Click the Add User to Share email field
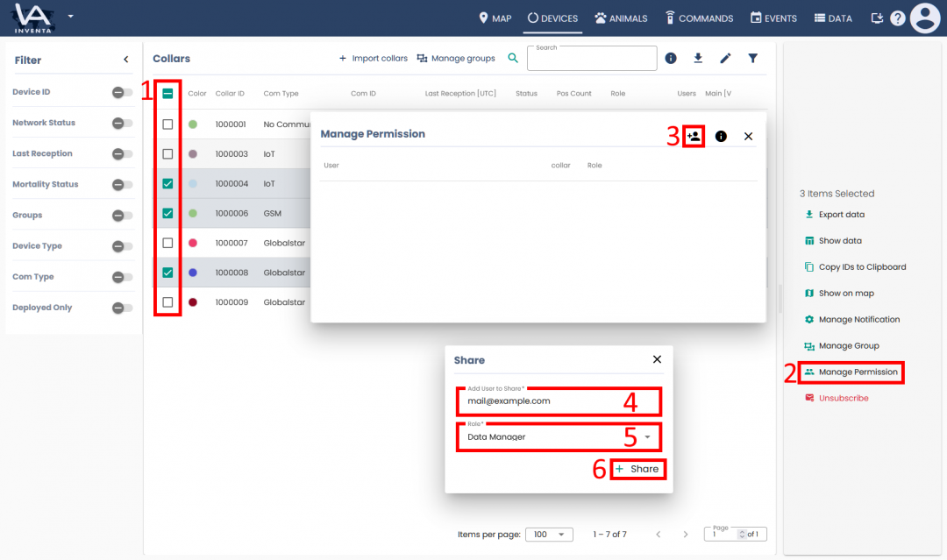Image resolution: width=947 pixels, height=560 pixels. click(558, 401)
